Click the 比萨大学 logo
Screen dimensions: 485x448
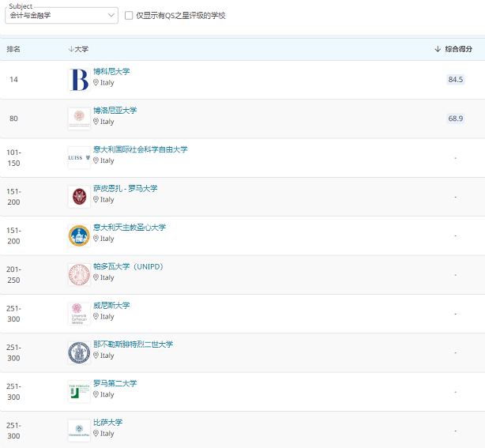tap(79, 431)
